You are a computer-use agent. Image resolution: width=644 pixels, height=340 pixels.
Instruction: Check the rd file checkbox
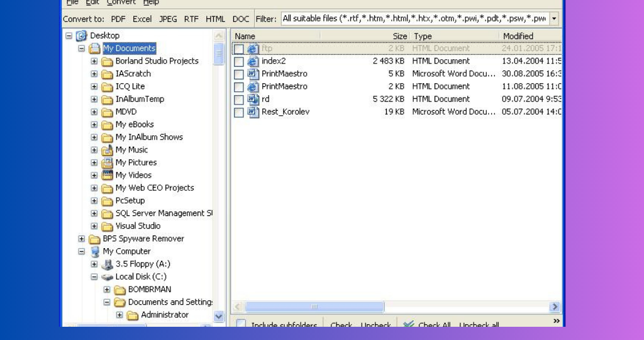tap(238, 100)
